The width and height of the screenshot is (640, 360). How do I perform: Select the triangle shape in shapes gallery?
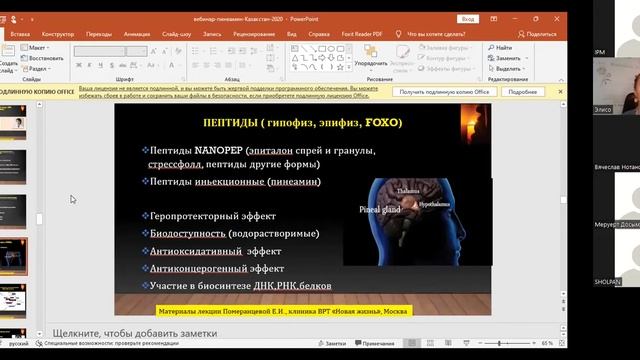pyautogui.click(x=295, y=58)
